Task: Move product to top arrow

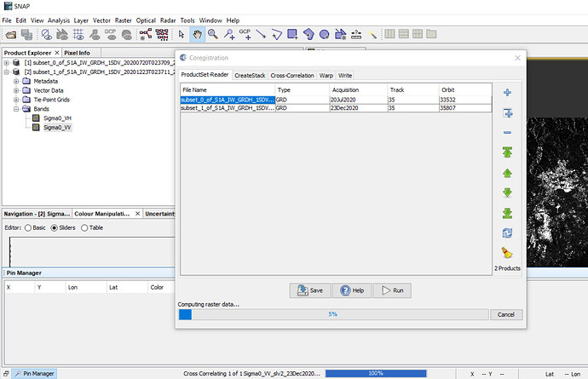Action: (x=507, y=152)
